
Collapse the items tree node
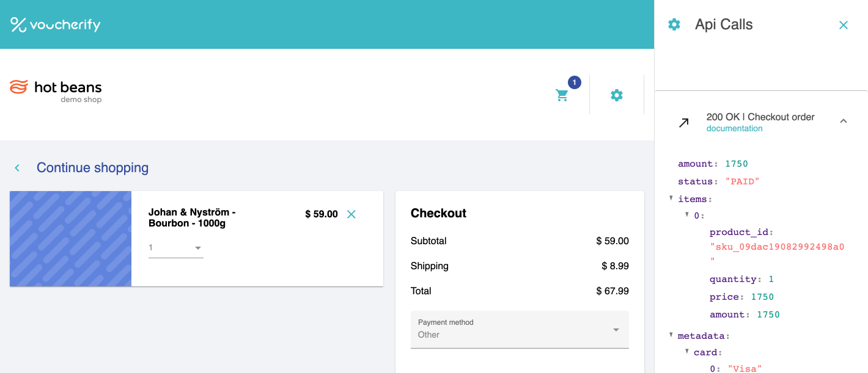pos(671,198)
